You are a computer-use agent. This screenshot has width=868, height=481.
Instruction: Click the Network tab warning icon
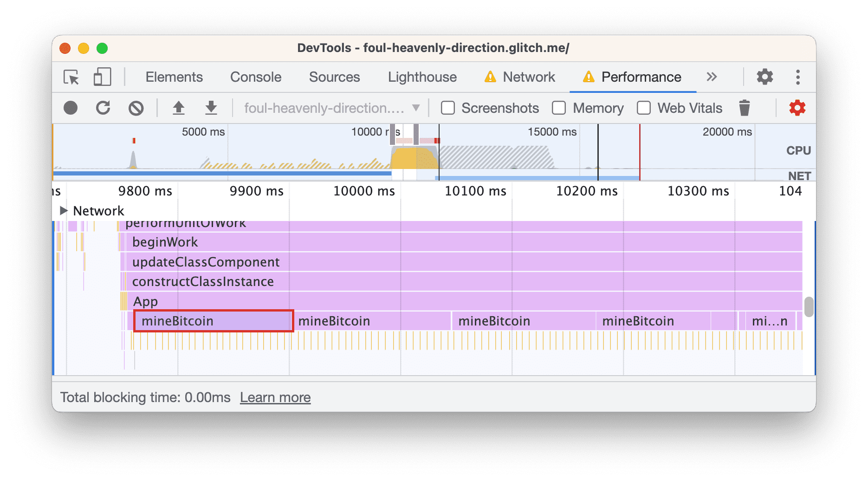490,77
